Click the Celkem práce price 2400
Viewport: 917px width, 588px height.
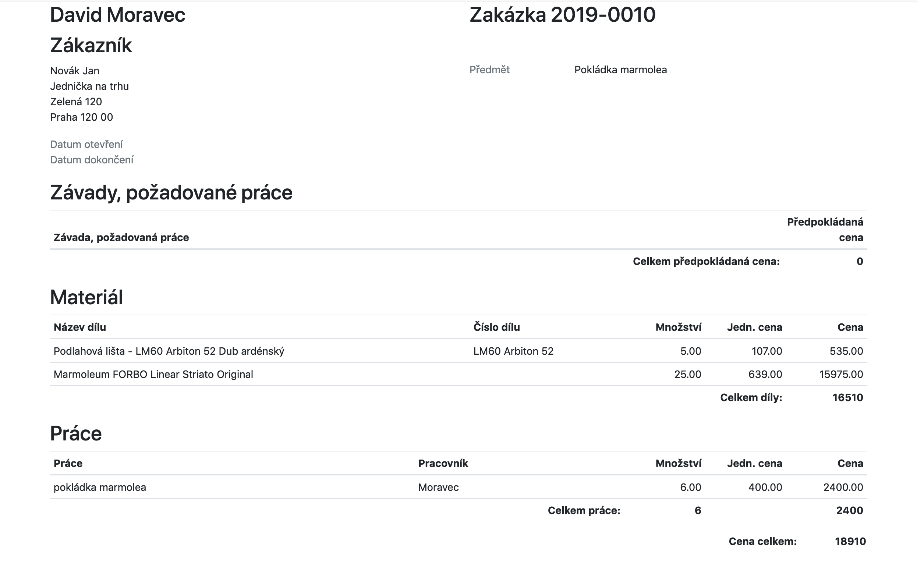(x=849, y=511)
